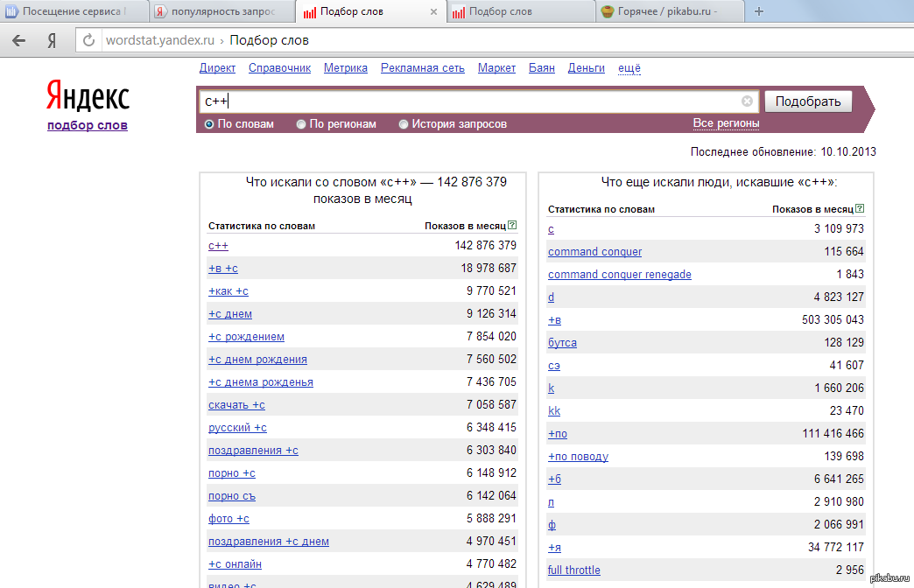Viewport: 914px width, 588px height.
Task: Click the 142 876 379 value in с++ row
Action: point(486,245)
